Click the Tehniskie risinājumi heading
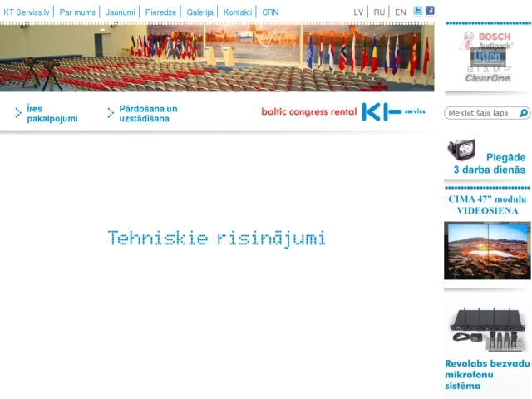Screen dimensions: 532x399 [216, 239]
